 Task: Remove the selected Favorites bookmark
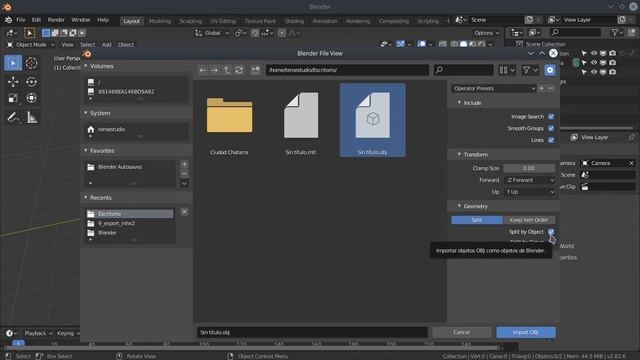pos(184,174)
